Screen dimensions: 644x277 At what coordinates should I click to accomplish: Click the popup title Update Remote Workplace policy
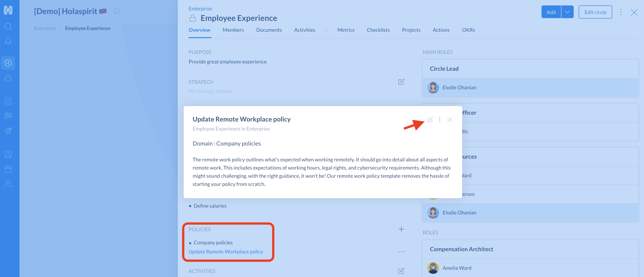point(241,119)
